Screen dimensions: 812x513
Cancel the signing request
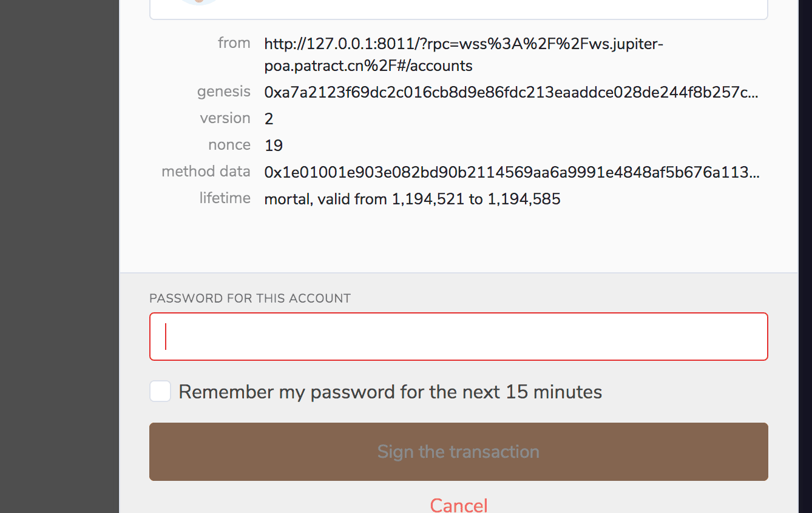click(458, 505)
